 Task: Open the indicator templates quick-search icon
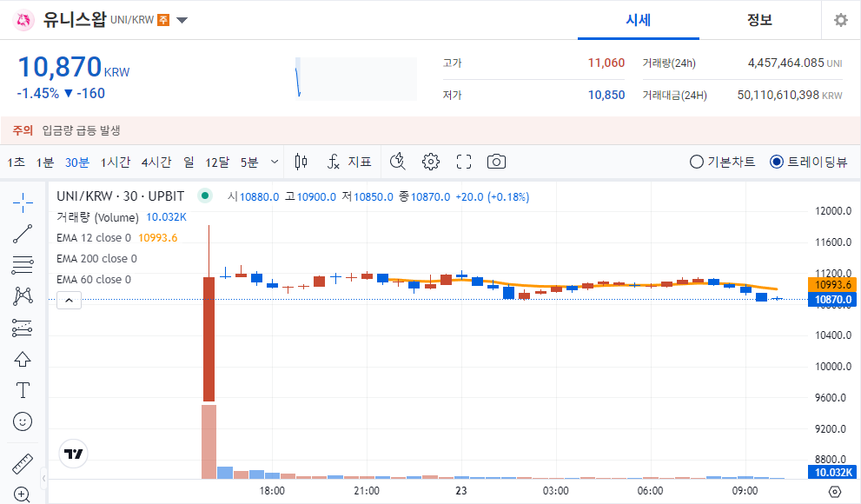coord(398,162)
